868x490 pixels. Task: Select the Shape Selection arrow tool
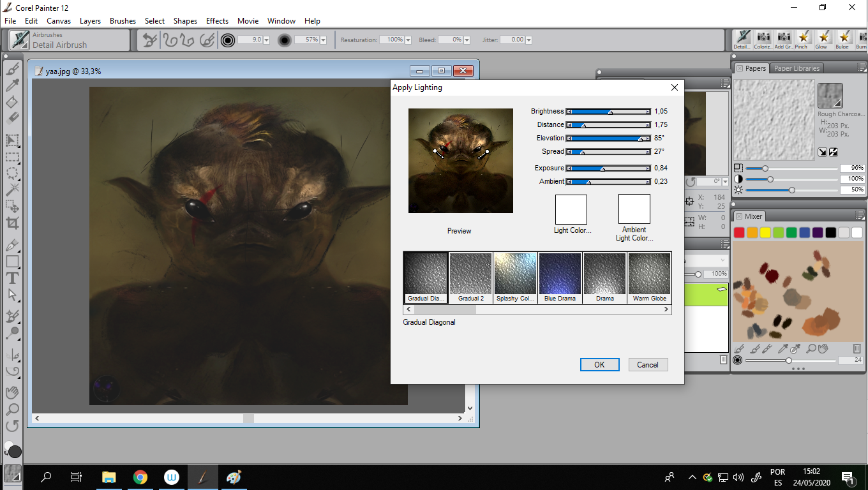pyautogui.click(x=12, y=294)
